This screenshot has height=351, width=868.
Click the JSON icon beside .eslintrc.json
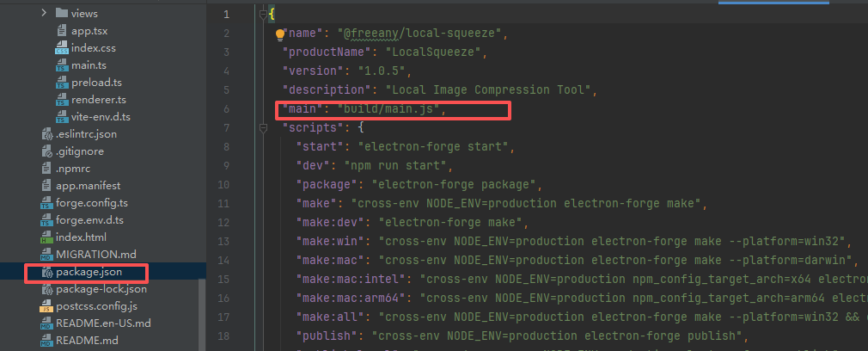click(46, 134)
